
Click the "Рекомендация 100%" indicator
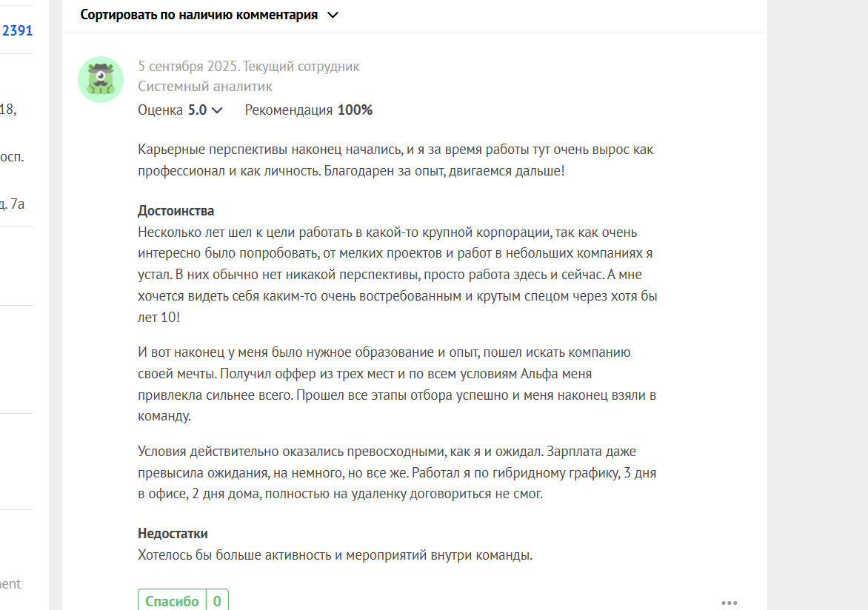coord(308,110)
